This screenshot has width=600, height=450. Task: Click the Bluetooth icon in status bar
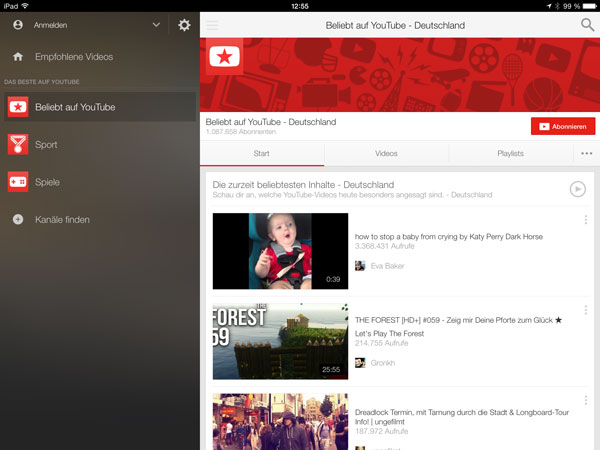point(557,6)
